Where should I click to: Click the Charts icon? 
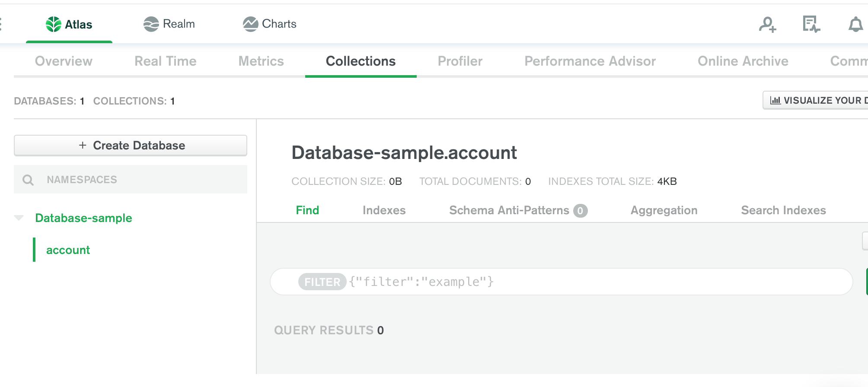250,24
